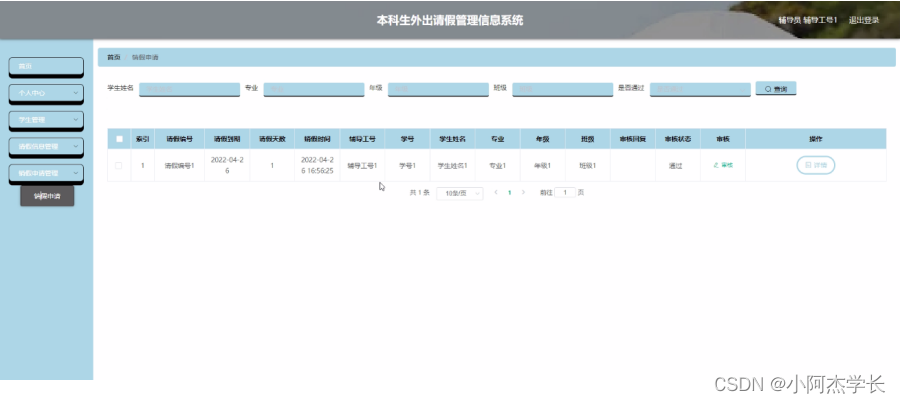Focus the 专业 search field
This screenshot has height=403, width=901.
[314, 89]
